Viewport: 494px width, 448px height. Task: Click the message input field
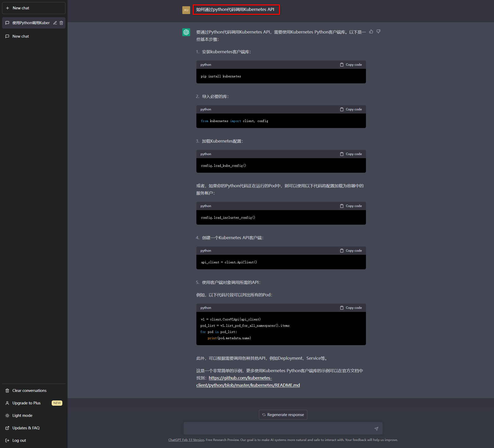click(283, 428)
